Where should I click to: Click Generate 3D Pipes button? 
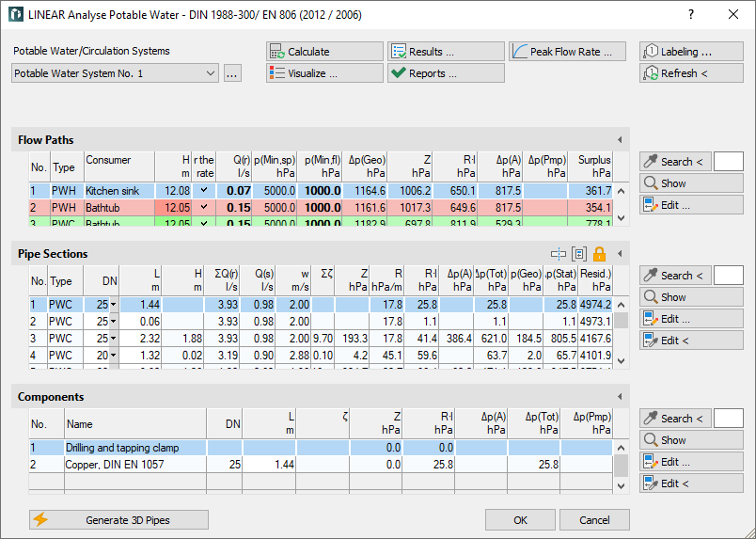119,519
